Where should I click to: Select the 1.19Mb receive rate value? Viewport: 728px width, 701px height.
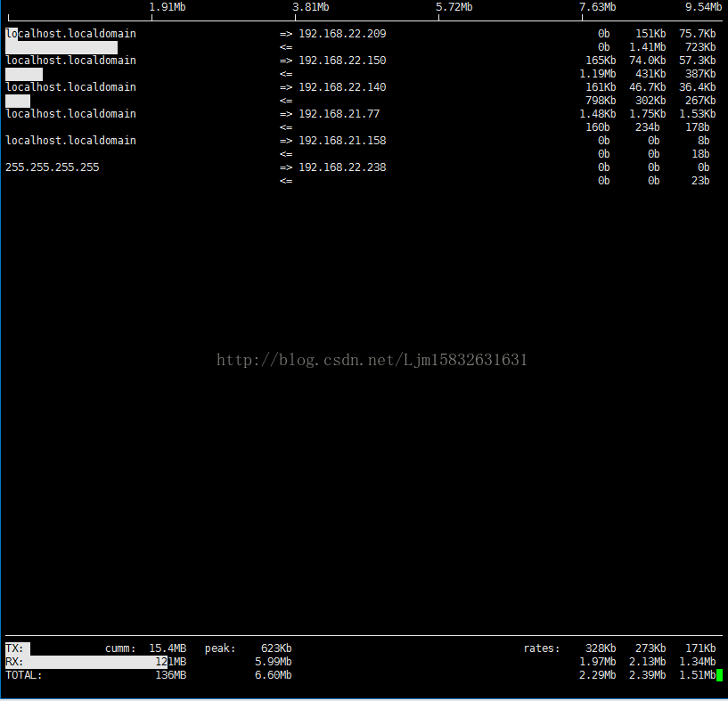click(598, 74)
